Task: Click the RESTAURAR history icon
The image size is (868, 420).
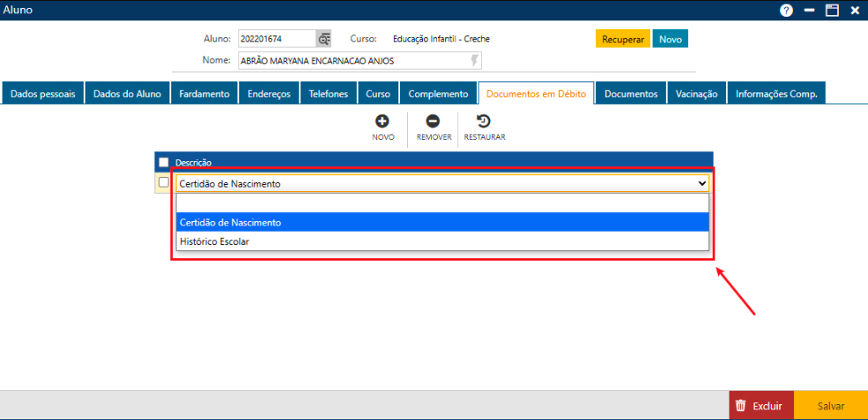Action: pyautogui.click(x=484, y=122)
